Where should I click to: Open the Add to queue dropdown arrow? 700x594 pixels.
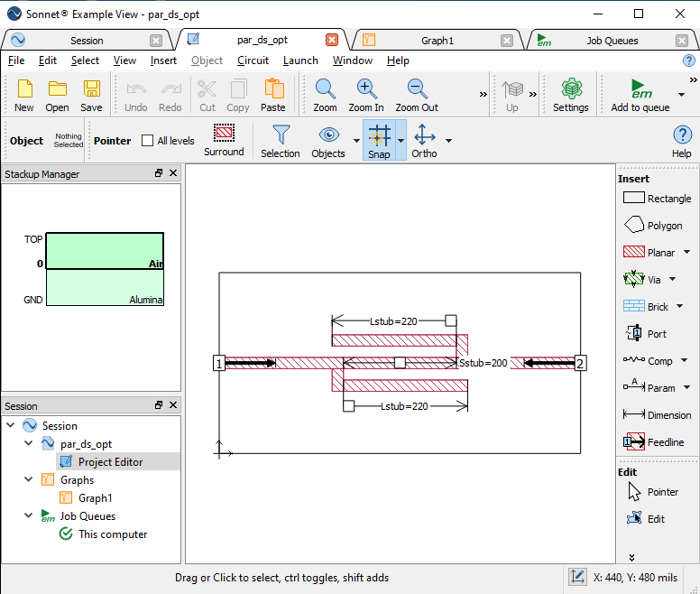681,95
